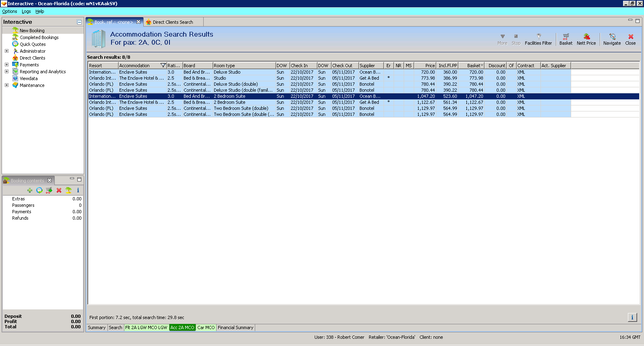
Task: Click the Maintenance icon in the sidebar
Action: tap(15, 85)
